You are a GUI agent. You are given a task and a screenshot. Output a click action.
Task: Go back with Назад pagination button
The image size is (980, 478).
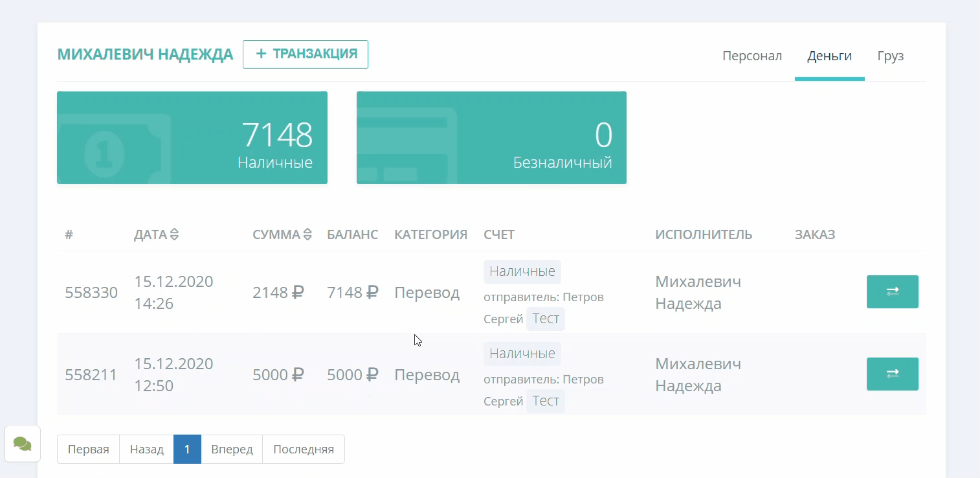(x=147, y=449)
